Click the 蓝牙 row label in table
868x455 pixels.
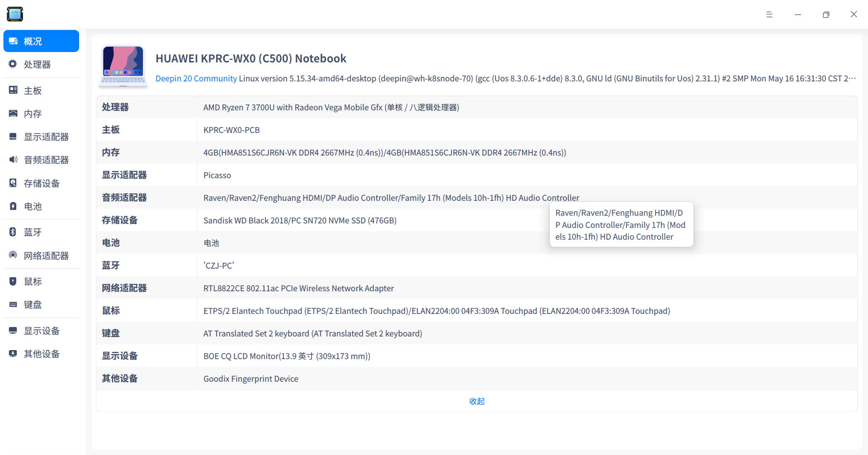point(111,265)
